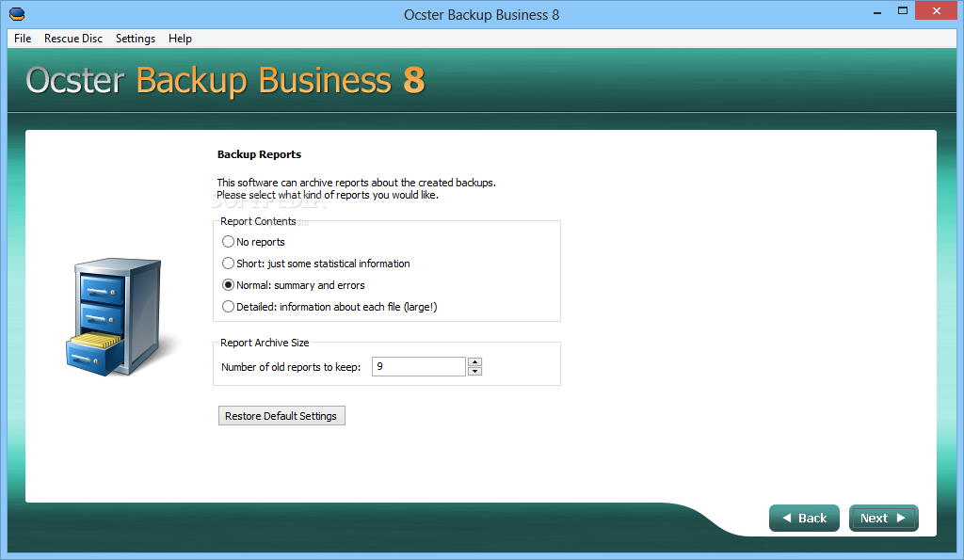The height and width of the screenshot is (560, 964).
Task: Click the old reports number field
Action: (419, 366)
